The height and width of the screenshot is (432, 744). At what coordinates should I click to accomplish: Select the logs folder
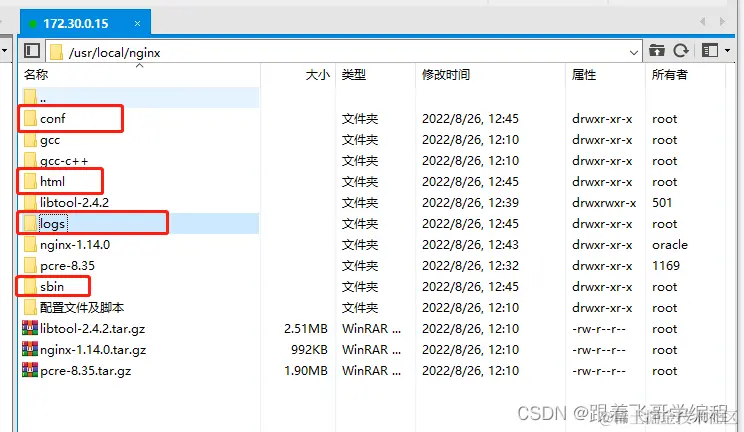pos(52,224)
